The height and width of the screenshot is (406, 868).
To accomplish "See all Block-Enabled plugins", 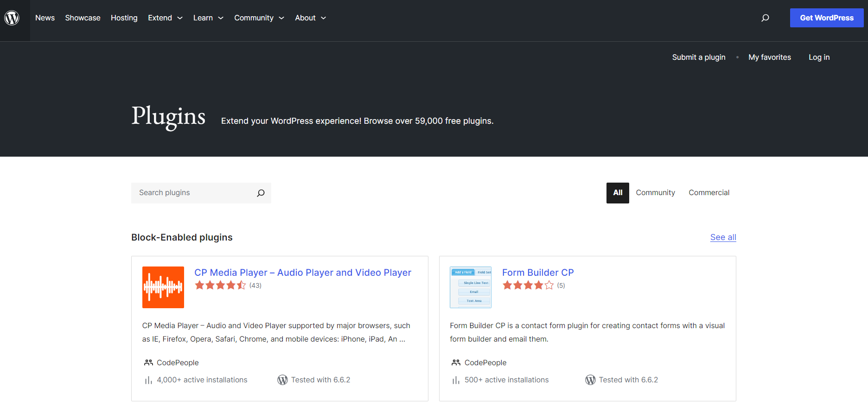I will [723, 237].
